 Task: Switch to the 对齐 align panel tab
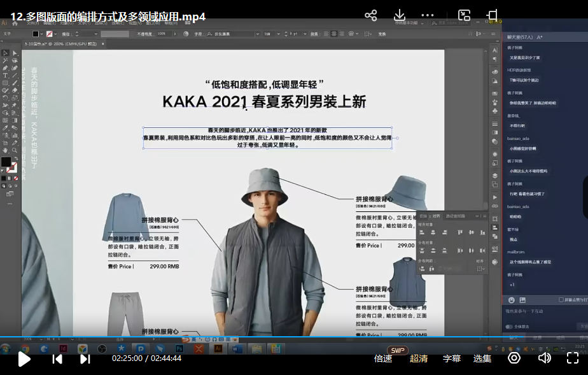[437, 216]
